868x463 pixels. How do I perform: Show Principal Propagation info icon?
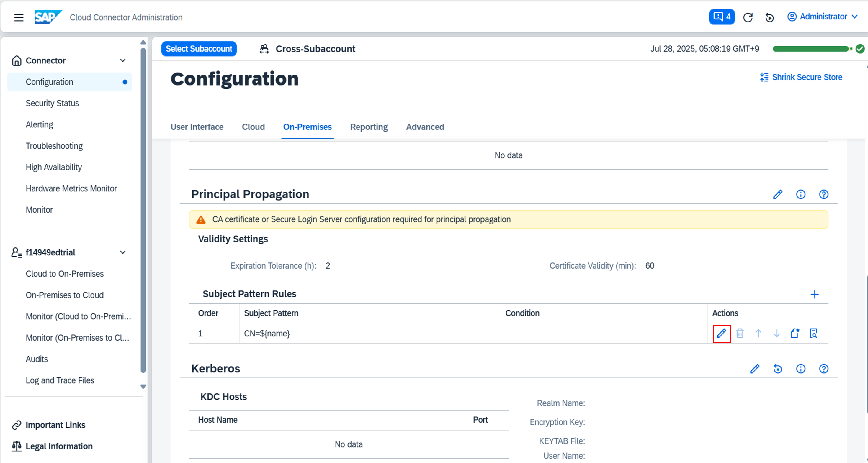tap(801, 194)
